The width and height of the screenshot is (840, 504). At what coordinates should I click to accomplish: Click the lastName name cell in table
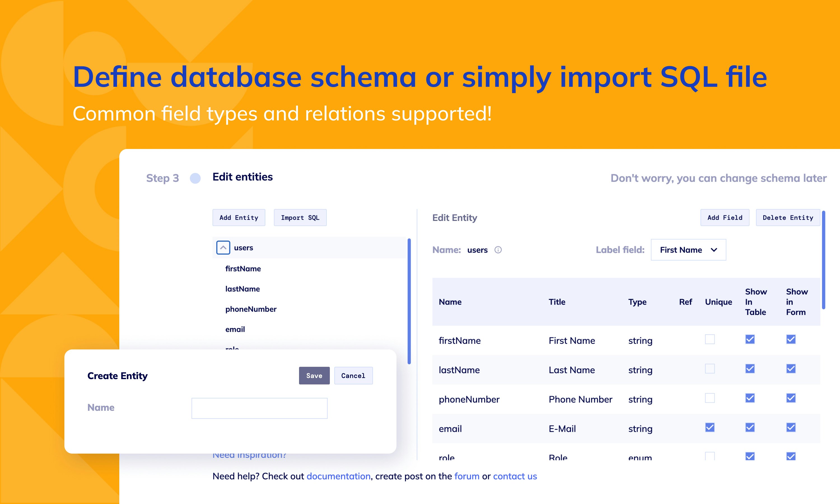coord(459,370)
